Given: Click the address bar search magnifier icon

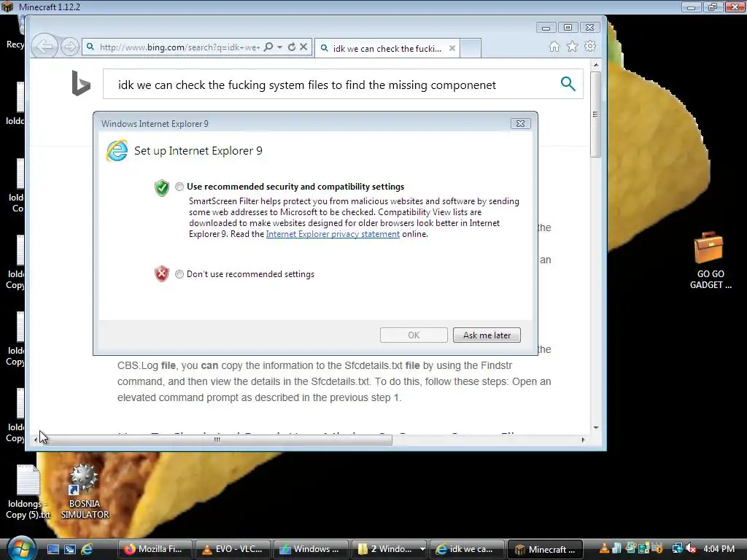Looking at the screenshot, I should [x=268, y=47].
